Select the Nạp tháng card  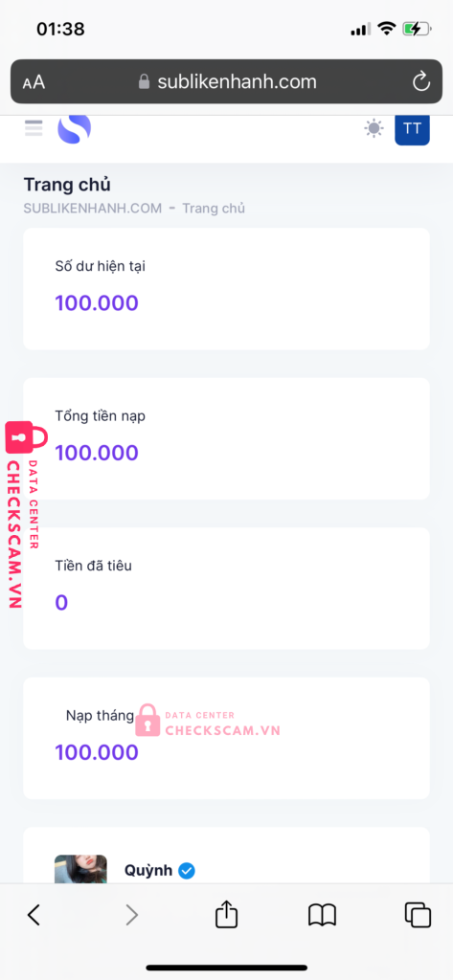click(x=226, y=738)
